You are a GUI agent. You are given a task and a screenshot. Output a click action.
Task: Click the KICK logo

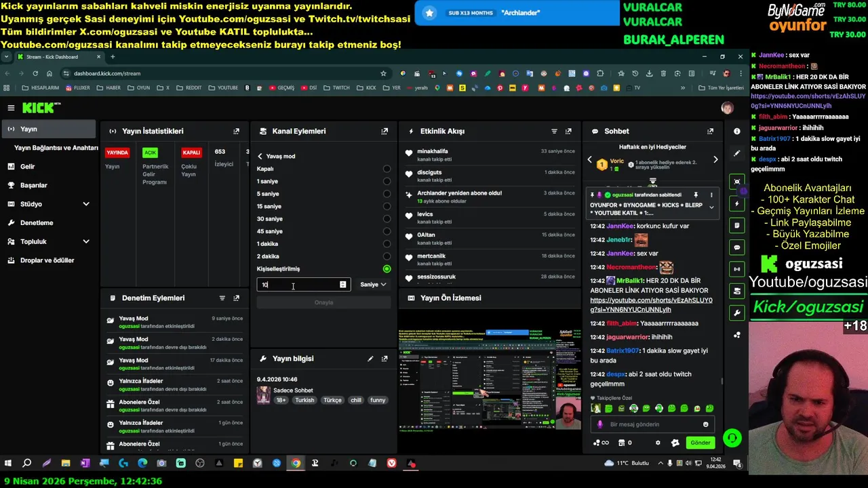(x=41, y=108)
